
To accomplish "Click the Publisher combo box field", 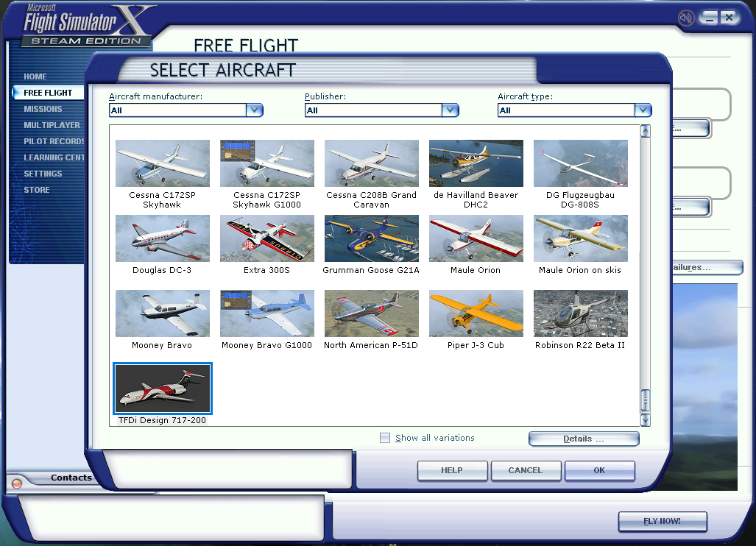I will point(382,110).
